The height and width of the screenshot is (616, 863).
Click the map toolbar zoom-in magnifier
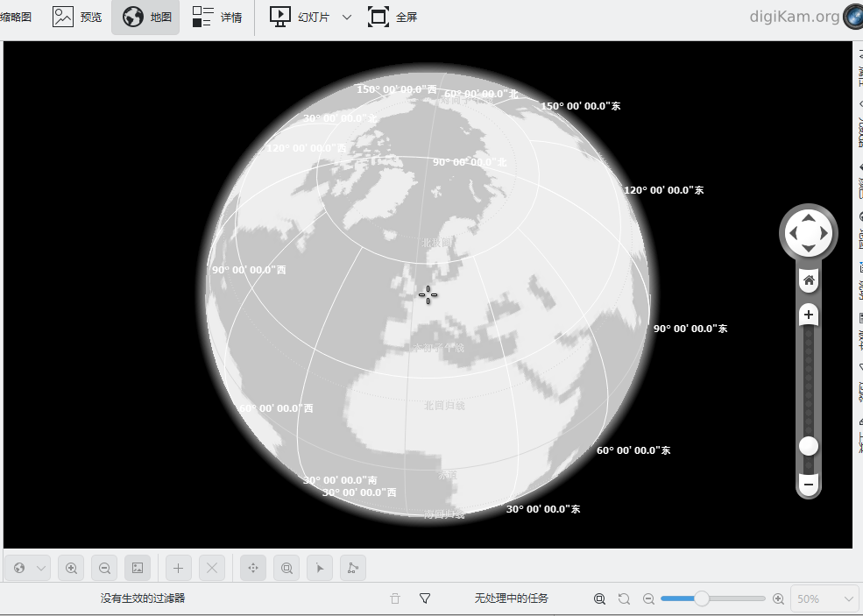pyautogui.click(x=71, y=568)
